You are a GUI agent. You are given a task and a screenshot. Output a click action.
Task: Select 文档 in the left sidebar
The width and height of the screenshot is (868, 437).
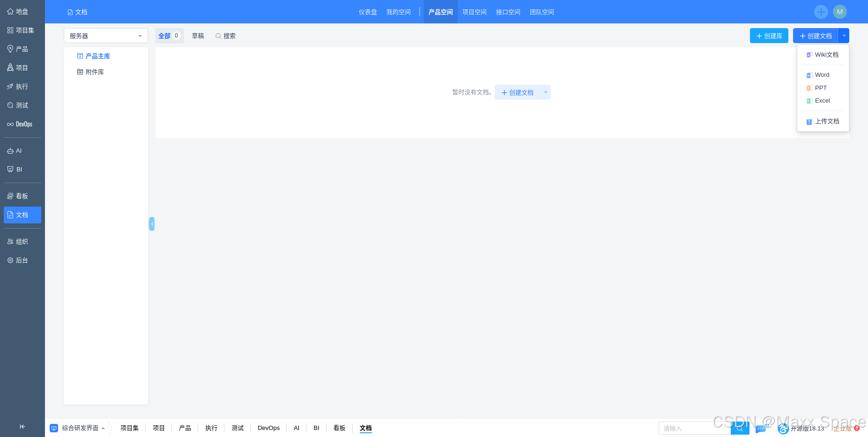pos(22,215)
